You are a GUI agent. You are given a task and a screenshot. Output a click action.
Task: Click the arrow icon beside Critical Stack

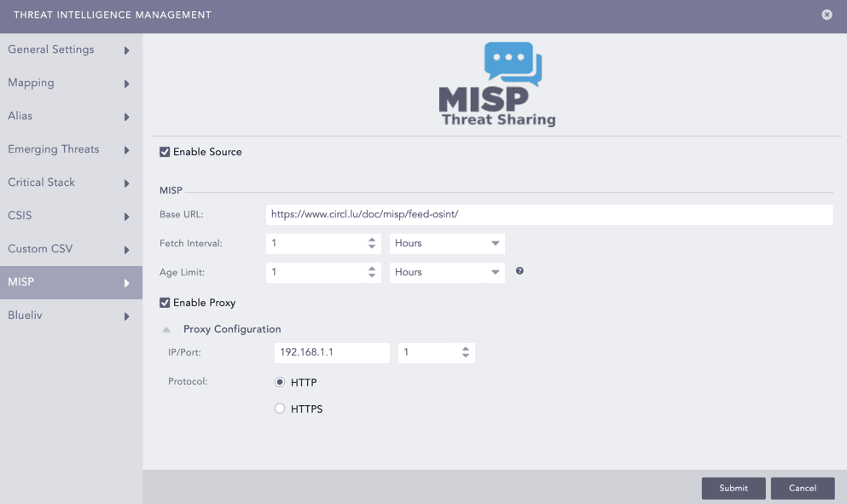click(126, 183)
